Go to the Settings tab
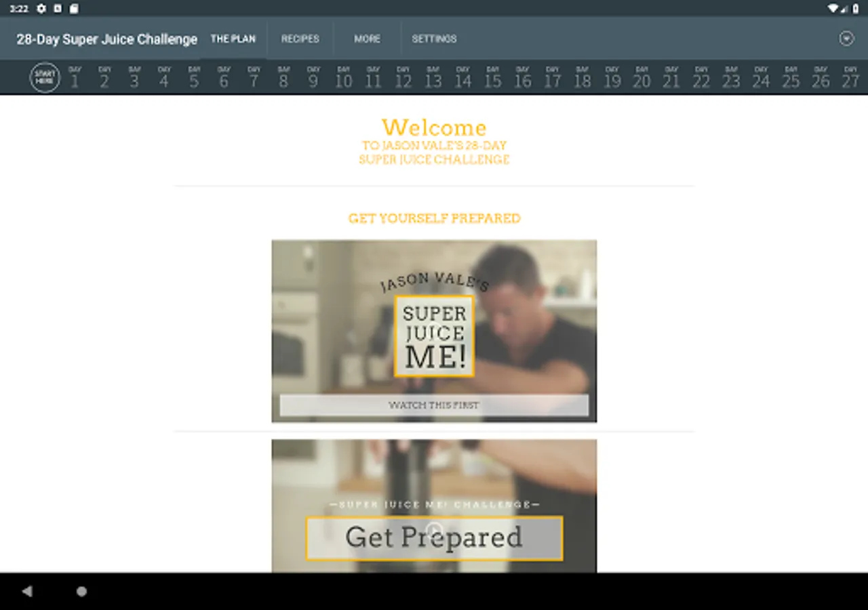 pyautogui.click(x=434, y=39)
